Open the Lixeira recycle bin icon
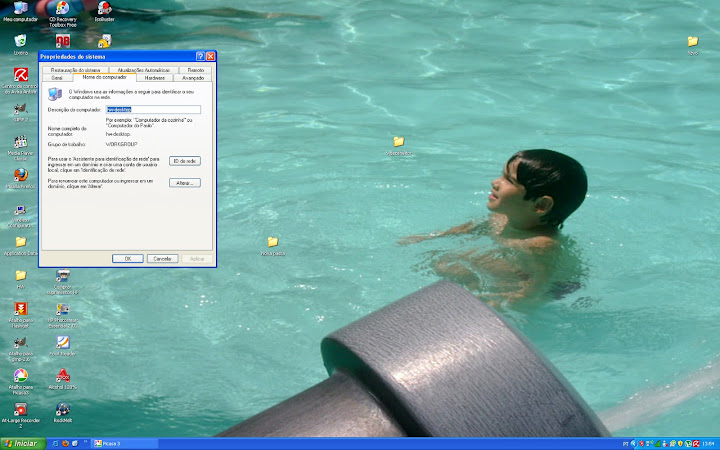Viewport: 720px width, 450px height. coord(20,45)
